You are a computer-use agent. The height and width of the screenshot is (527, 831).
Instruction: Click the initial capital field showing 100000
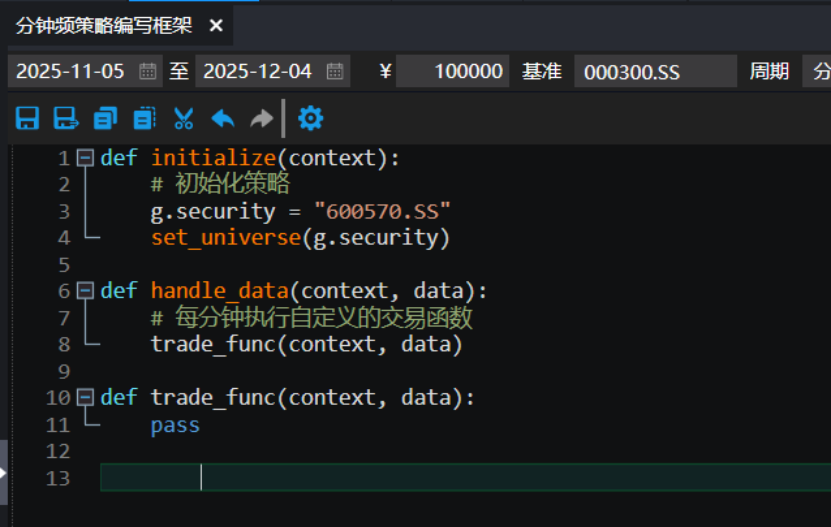[453, 71]
